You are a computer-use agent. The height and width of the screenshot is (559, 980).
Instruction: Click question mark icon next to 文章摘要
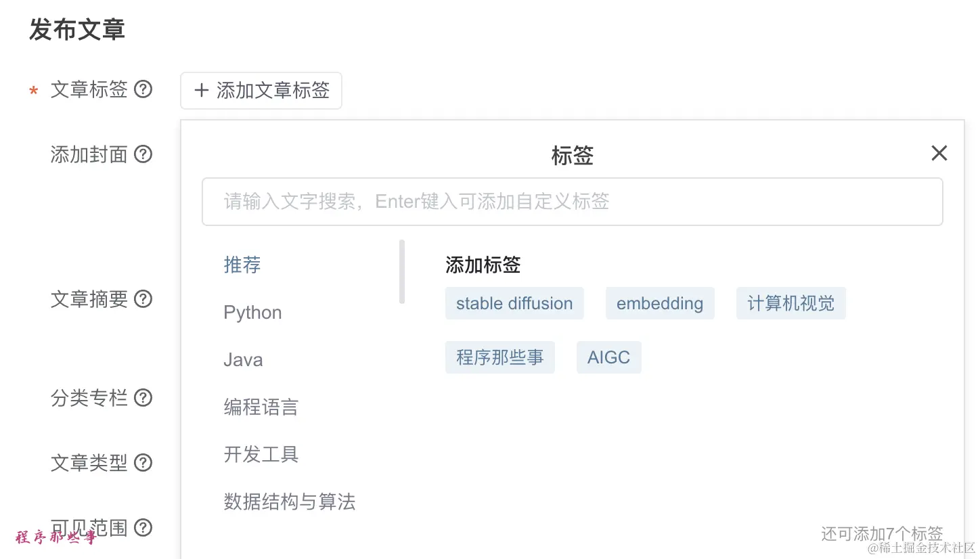click(143, 298)
